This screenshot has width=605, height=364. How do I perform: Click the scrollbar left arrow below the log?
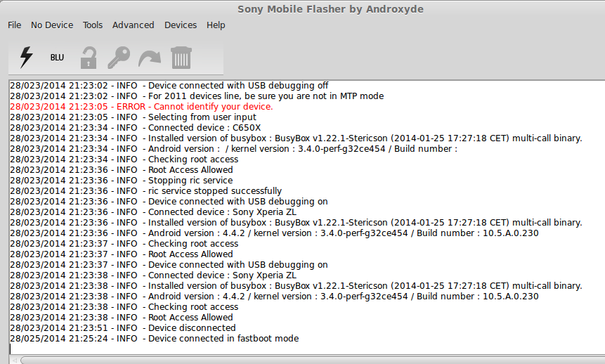coord(15,360)
